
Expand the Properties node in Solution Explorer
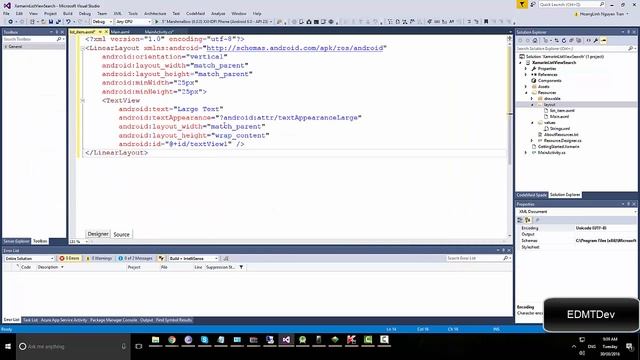(x=526, y=69)
